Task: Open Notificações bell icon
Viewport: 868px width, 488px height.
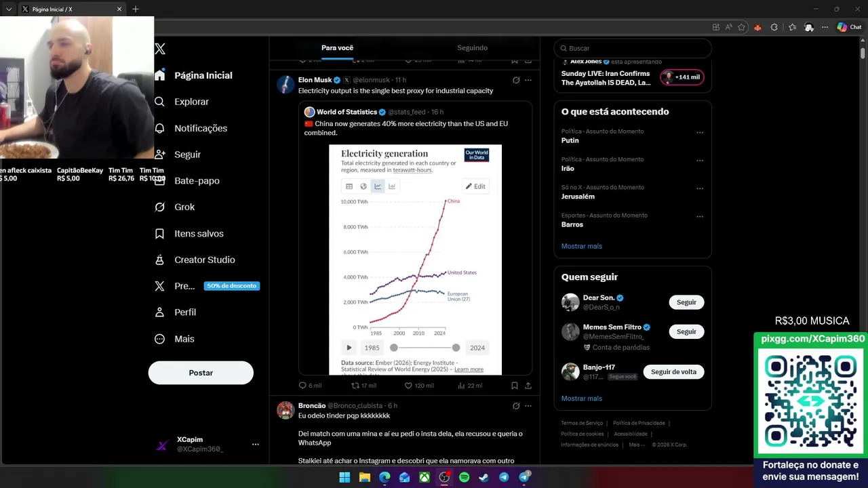Action: (160, 128)
